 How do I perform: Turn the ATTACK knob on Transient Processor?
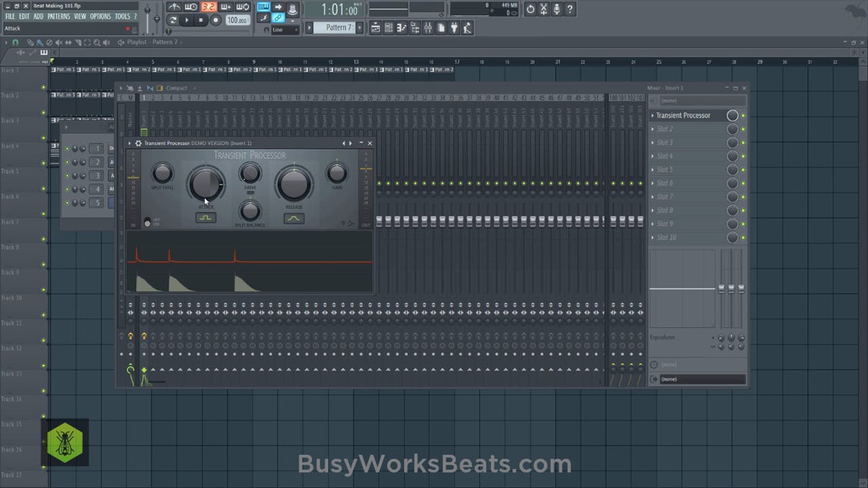coord(205,183)
